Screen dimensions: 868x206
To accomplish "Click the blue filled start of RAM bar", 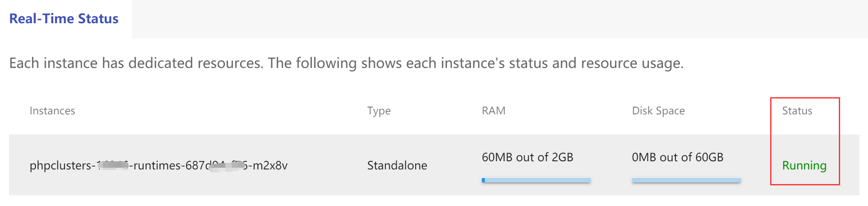I will 484,180.
